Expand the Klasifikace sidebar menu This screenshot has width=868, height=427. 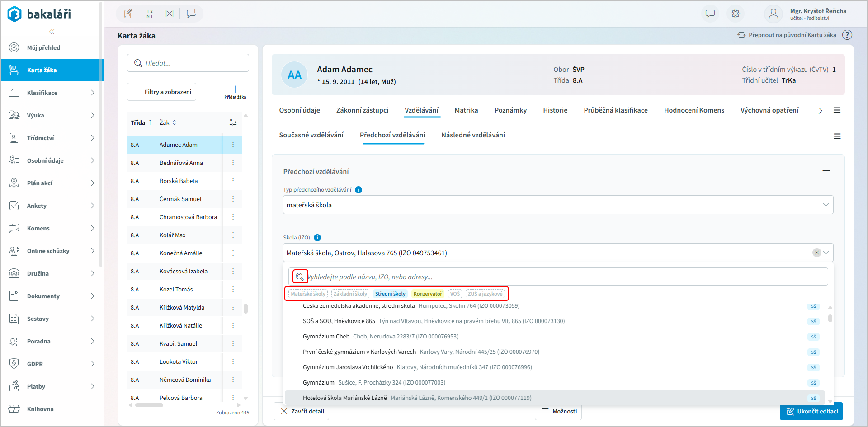52,93
